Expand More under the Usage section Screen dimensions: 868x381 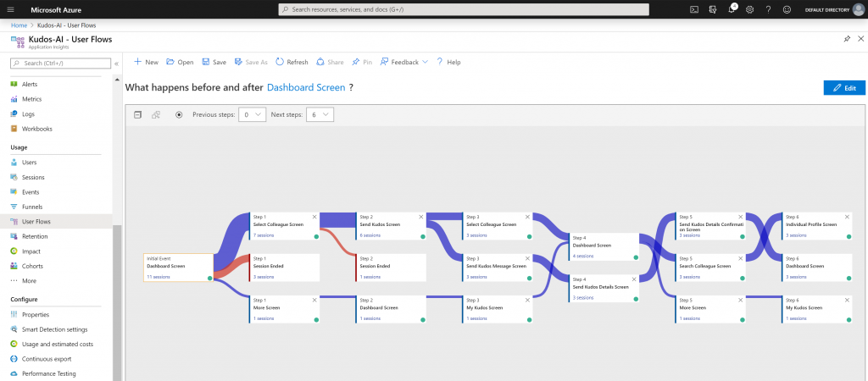point(29,281)
